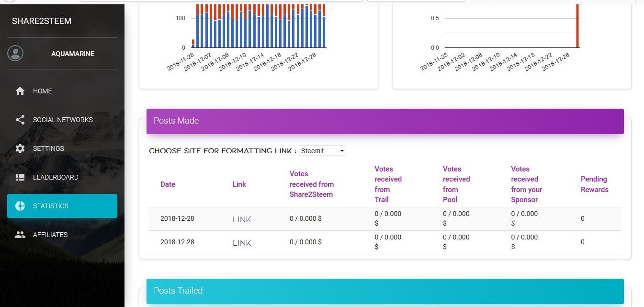This screenshot has width=644, height=307.
Task: Open the Home menu item
Action: tap(62, 91)
